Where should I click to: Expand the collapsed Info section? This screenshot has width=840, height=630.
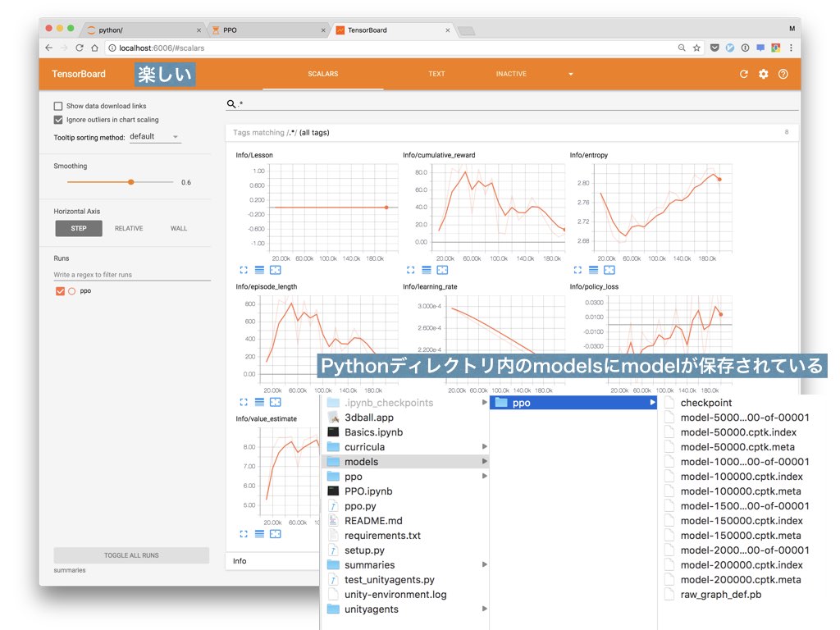[240, 561]
